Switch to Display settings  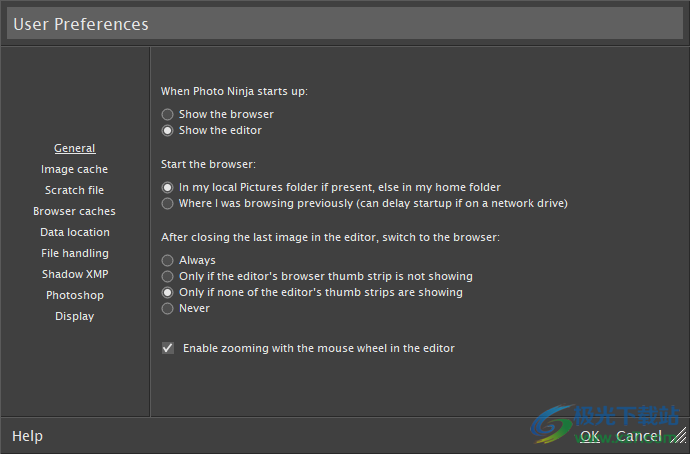74,316
